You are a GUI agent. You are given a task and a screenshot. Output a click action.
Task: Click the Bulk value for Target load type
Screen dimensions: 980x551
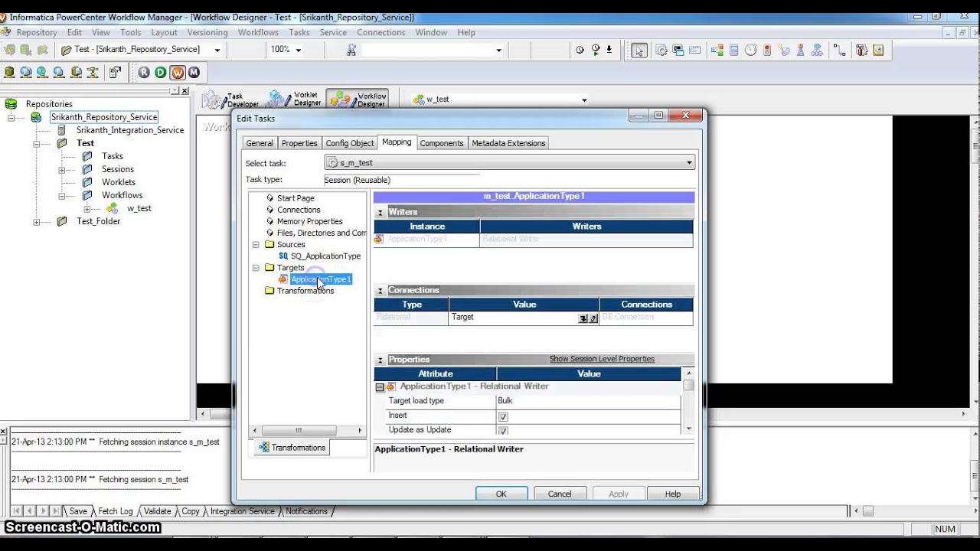[x=588, y=401]
